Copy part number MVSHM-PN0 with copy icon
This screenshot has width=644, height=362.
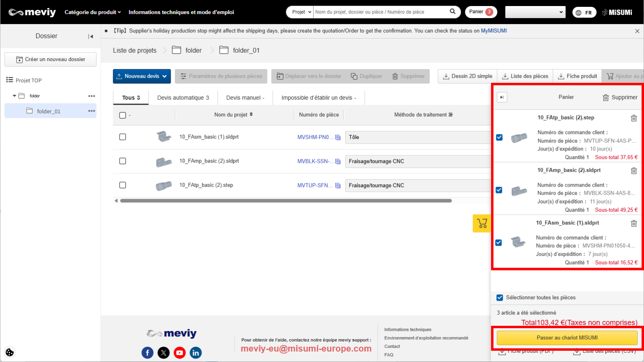[338, 138]
